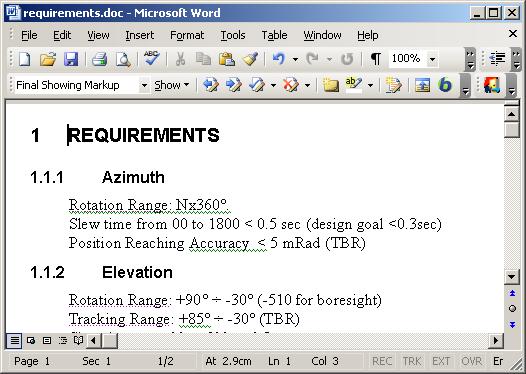Open the Print Preview magnifier icon
526x374 pixels.
point(123,59)
